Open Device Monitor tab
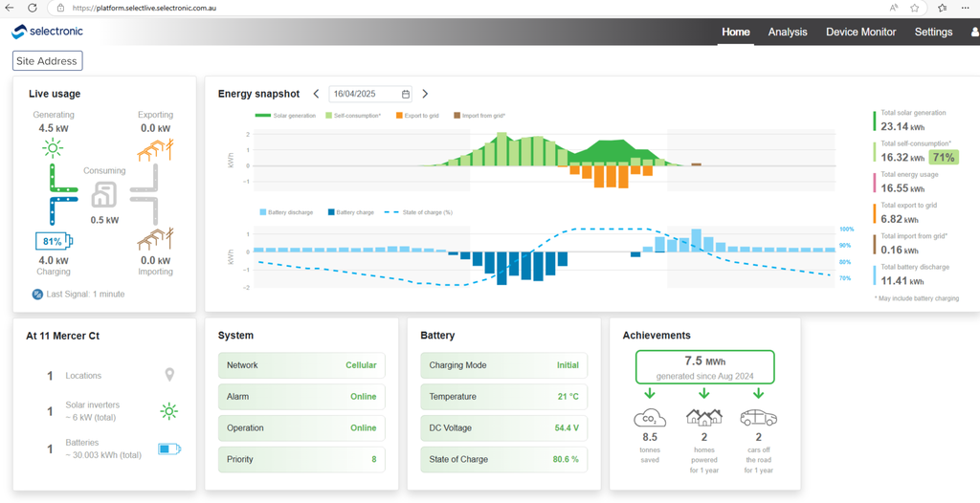Screen dimensions: 980x503 [x=860, y=32]
